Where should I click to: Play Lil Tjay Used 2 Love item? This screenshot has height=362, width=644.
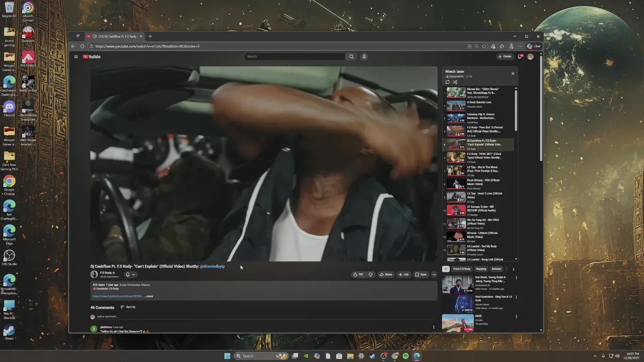[x=478, y=197]
